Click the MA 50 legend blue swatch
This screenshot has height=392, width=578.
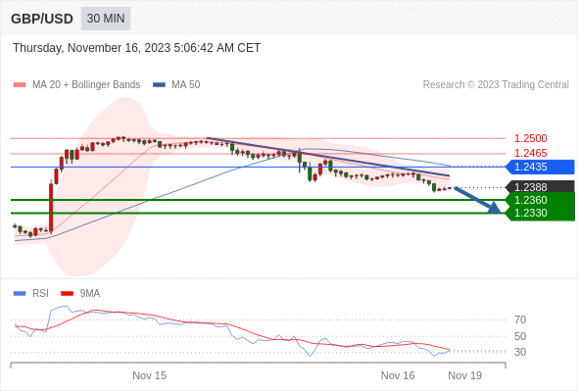160,85
